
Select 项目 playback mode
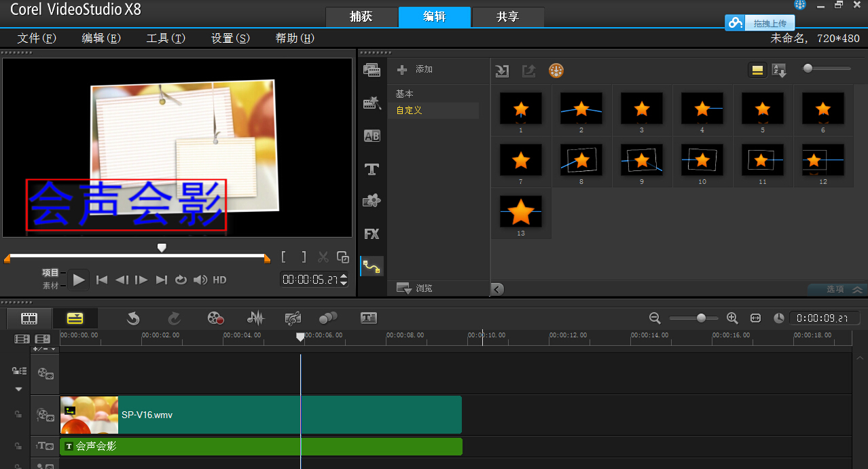tap(51, 272)
